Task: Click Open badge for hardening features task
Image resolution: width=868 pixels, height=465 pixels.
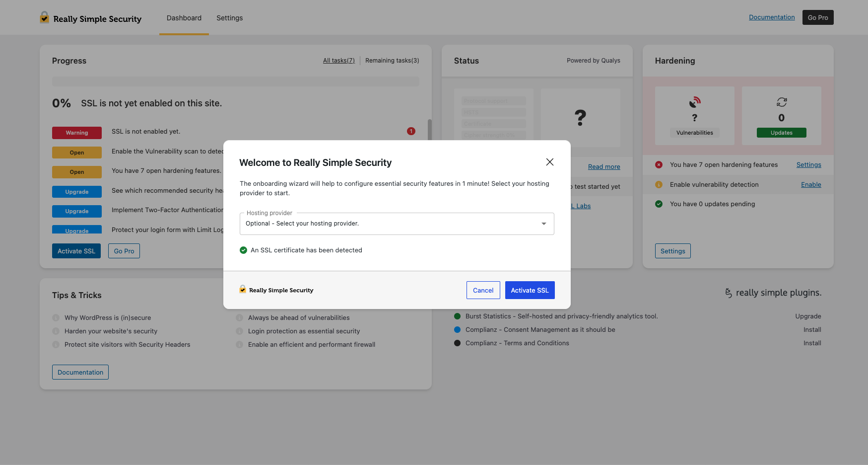Action: tap(77, 172)
